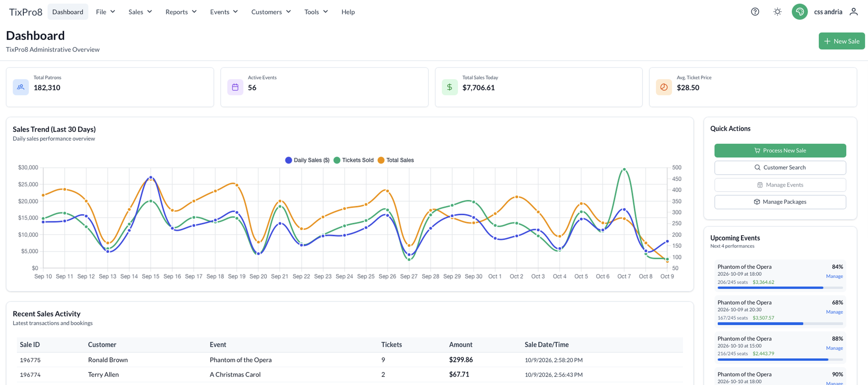Viewport: 868px width, 385px height.
Task: Click the Amount column header
Action: [x=460, y=345]
